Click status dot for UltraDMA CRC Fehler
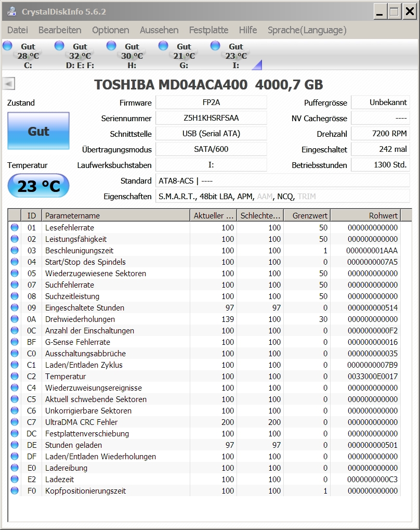Screen dimensions: 420x530 tap(15, 422)
